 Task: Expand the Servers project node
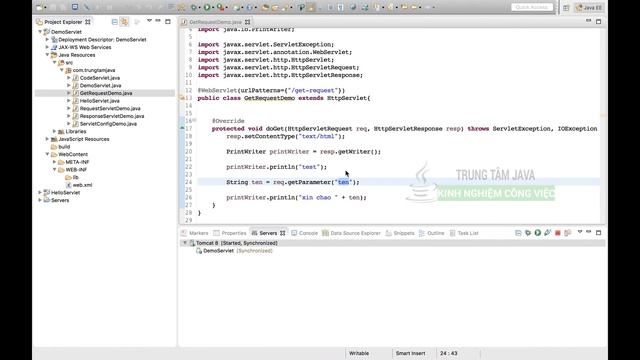pyautogui.click(x=40, y=200)
